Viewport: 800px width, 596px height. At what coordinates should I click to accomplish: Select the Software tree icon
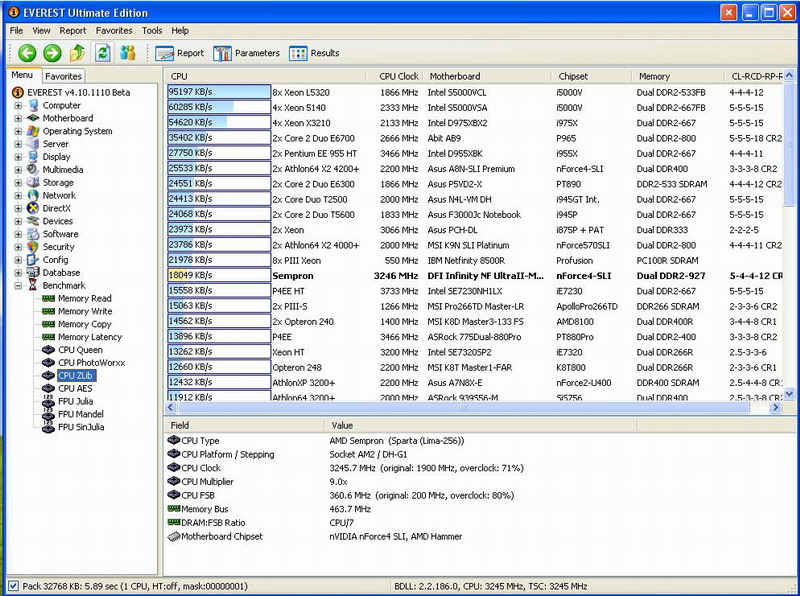pos(34,234)
